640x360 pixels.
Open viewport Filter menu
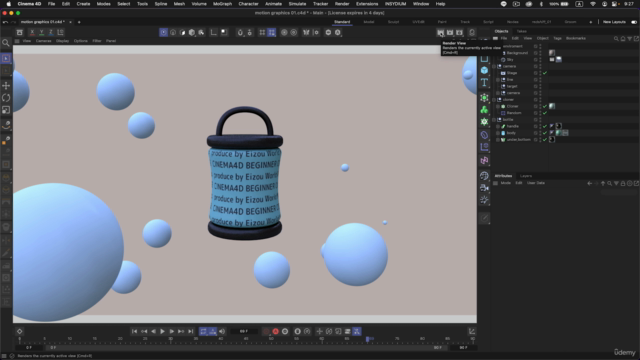[x=97, y=41]
